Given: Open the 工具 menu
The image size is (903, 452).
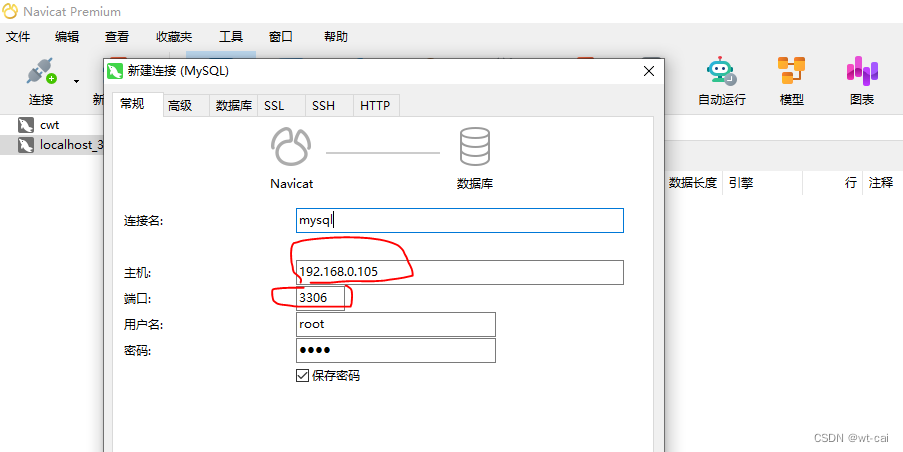Looking at the screenshot, I should click(231, 37).
